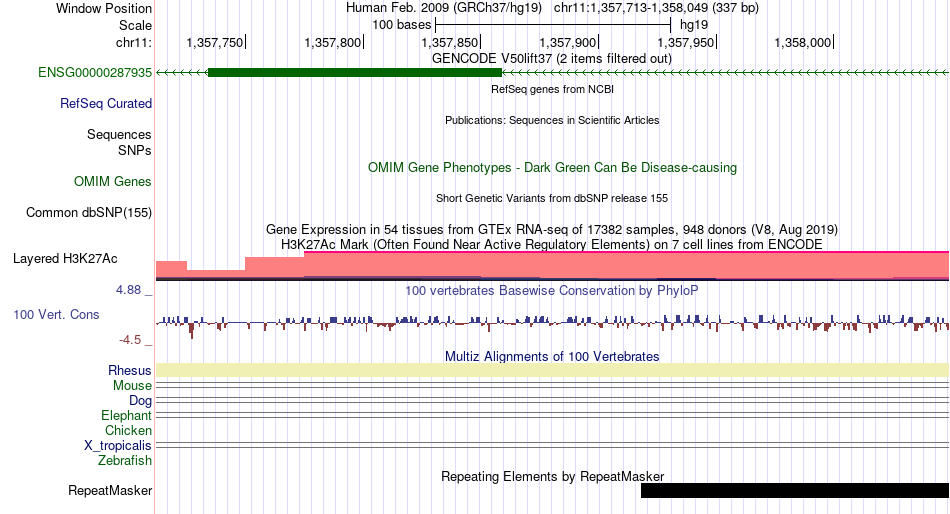Click the chr11:1,357,713-1,358,049 position text

click(x=656, y=8)
